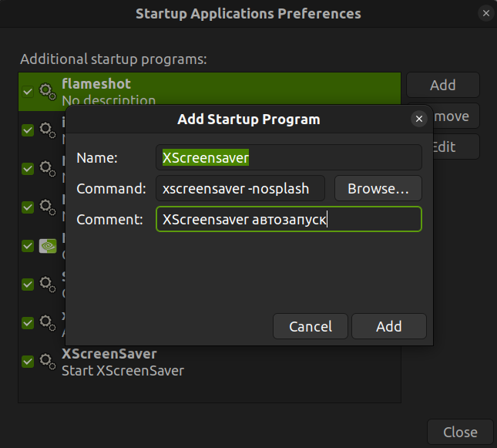Click the gear icon of flameshot entry

point(48,92)
